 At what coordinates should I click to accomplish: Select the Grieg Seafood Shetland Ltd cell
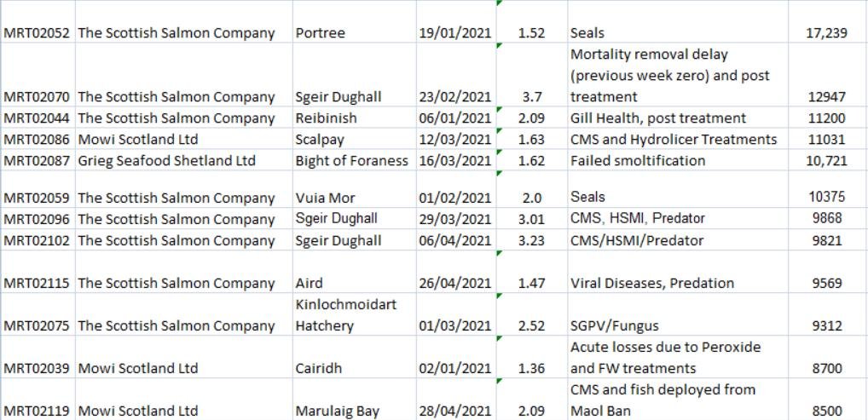pyautogui.click(x=166, y=161)
